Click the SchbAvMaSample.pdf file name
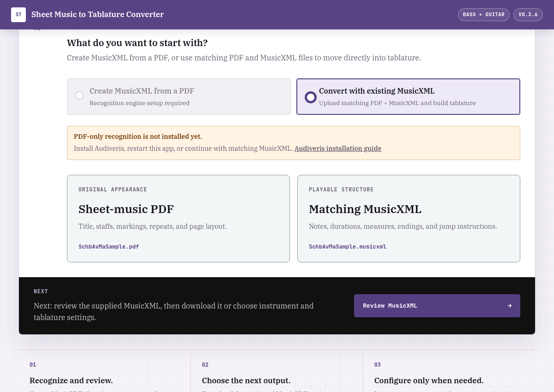554x392 pixels. click(x=109, y=247)
